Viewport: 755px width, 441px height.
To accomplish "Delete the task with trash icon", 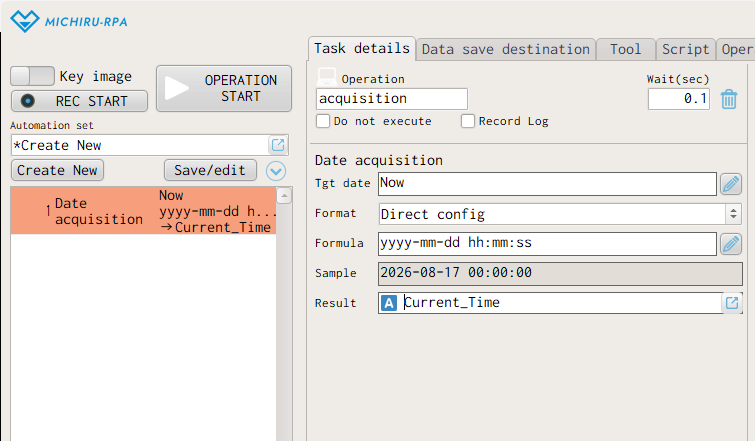I will (729, 99).
